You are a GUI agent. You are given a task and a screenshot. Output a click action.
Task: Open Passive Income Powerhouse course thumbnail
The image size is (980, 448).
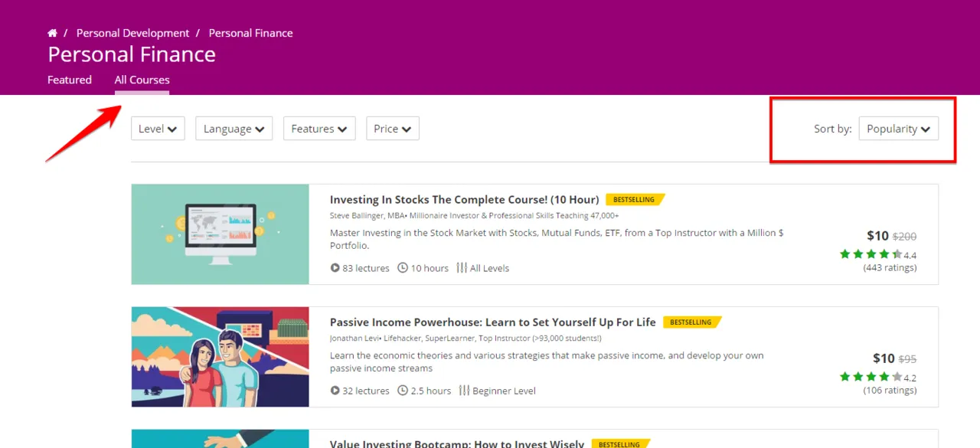220,357
